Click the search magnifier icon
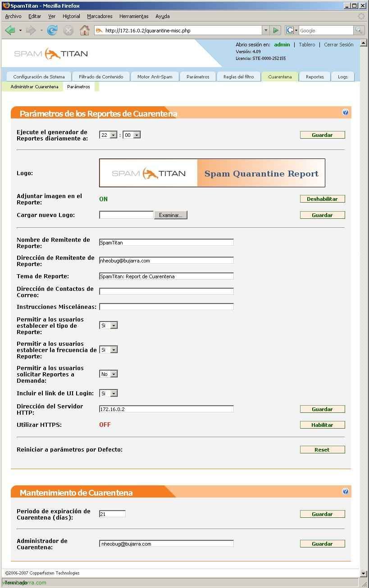 359,30
